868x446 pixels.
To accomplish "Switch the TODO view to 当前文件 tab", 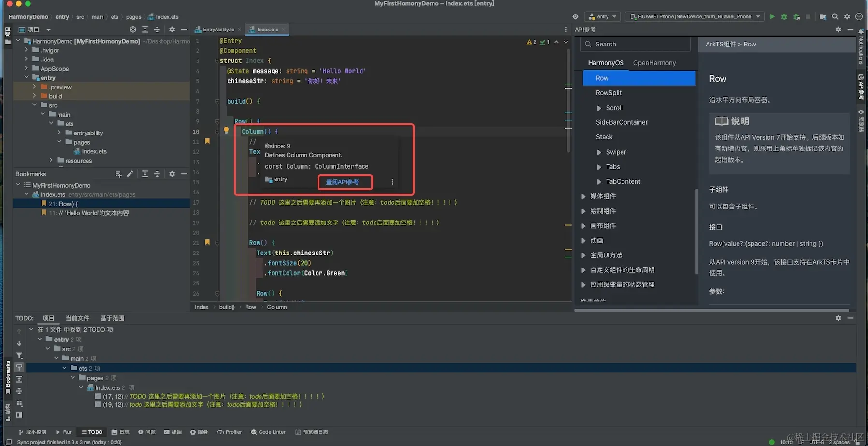I will coord(77,318).
